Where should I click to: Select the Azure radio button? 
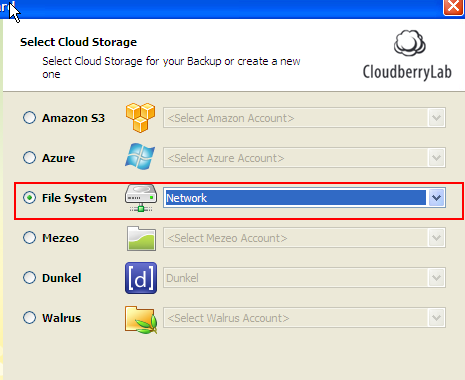tap(29, 158)
